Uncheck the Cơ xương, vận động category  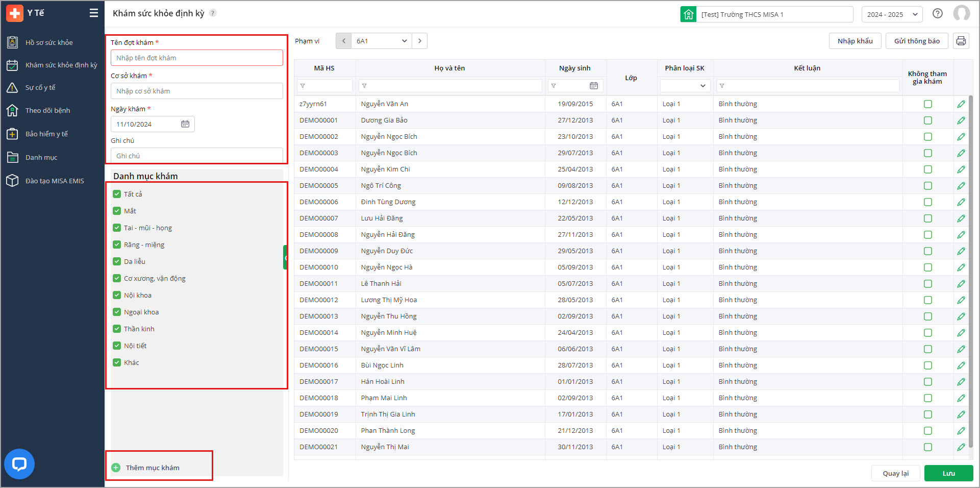[117, 278]
